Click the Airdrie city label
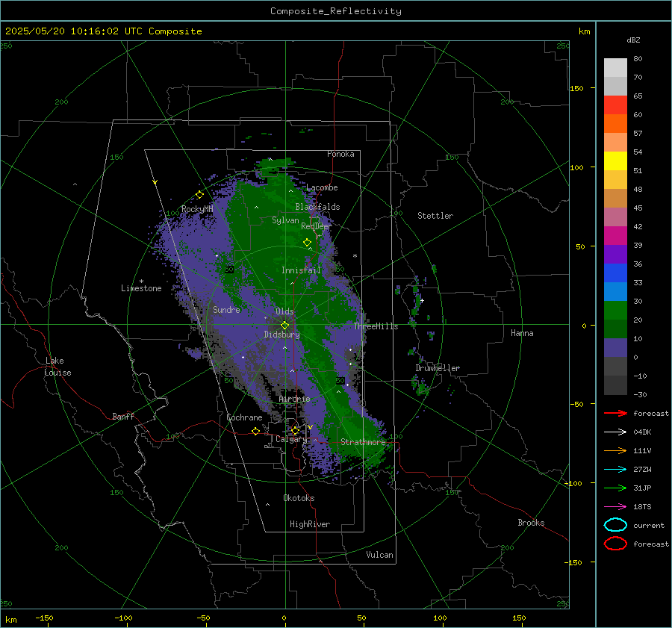672x628 pixels. [294, 399]
